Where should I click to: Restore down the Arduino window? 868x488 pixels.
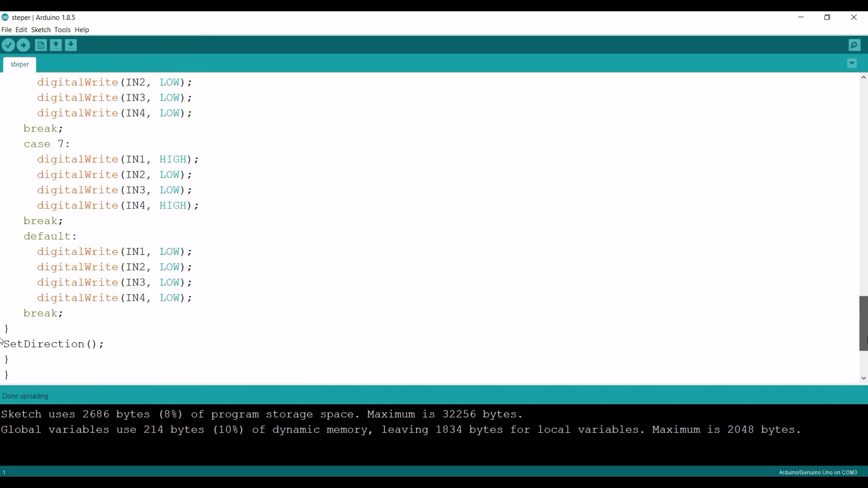point(827,17)
